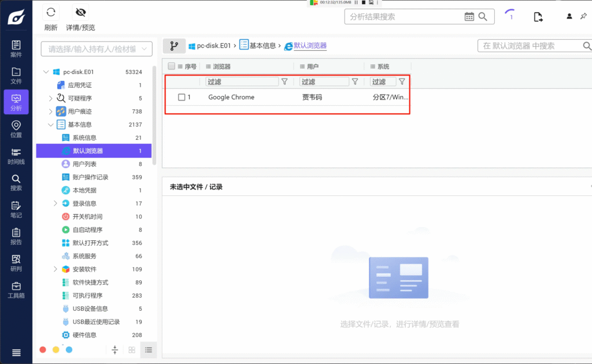Click 基本信息 in the breadcrumb
Screen dimensions: 592x364
point(262,46)
